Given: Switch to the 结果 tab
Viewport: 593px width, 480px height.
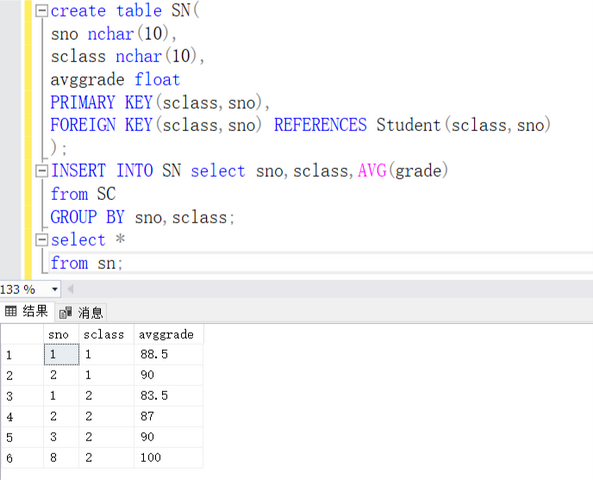Looking at the screenshot, I should (27, 312).
